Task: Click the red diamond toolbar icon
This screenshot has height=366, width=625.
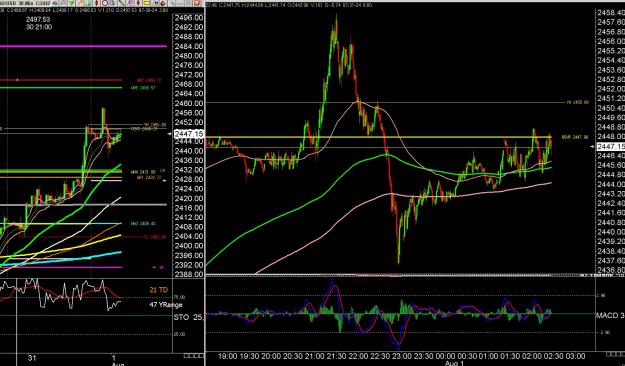Action: click(97, 3)
